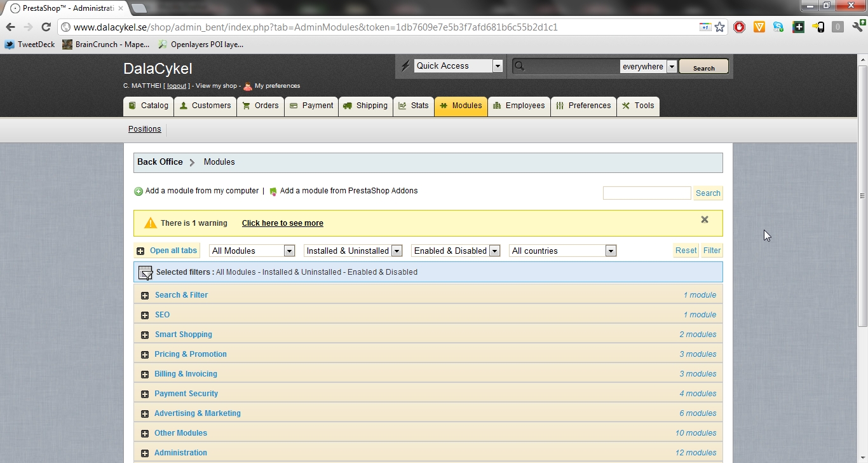
Task: Open the BrainCrunch bookmark
Action: [105, 45]
